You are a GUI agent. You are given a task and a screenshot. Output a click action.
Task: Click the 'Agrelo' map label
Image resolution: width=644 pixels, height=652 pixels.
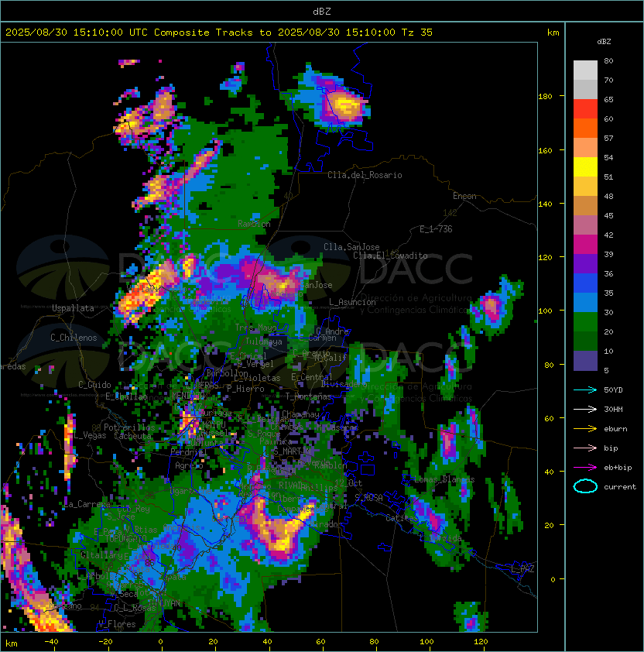[189, 465]
